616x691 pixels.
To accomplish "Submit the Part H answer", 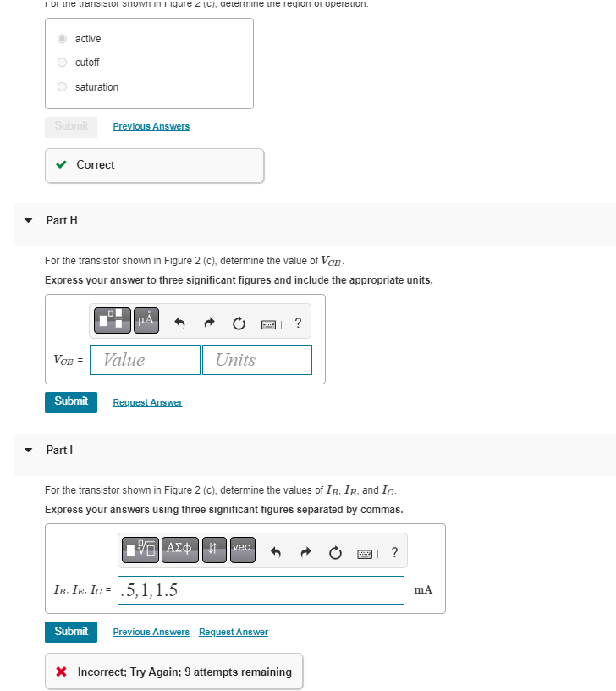I will (71, 402).
